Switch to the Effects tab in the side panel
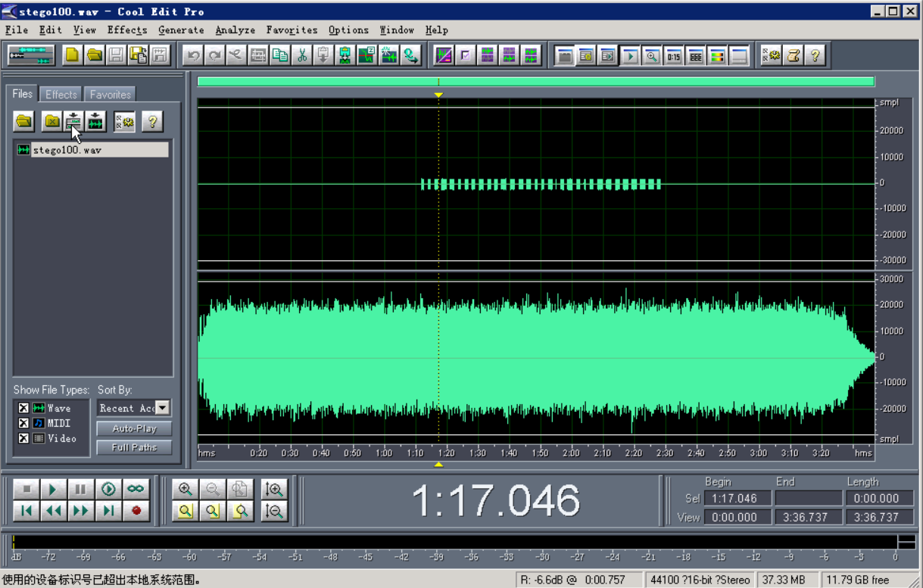The height and width of the screenshot is (588, 923). (x=61, y=95)
